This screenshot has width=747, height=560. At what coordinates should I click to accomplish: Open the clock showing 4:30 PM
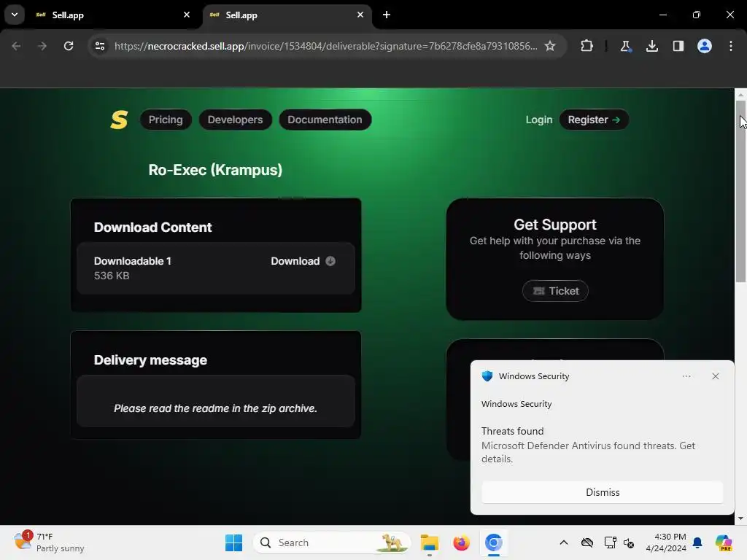[x=666, y=542]
